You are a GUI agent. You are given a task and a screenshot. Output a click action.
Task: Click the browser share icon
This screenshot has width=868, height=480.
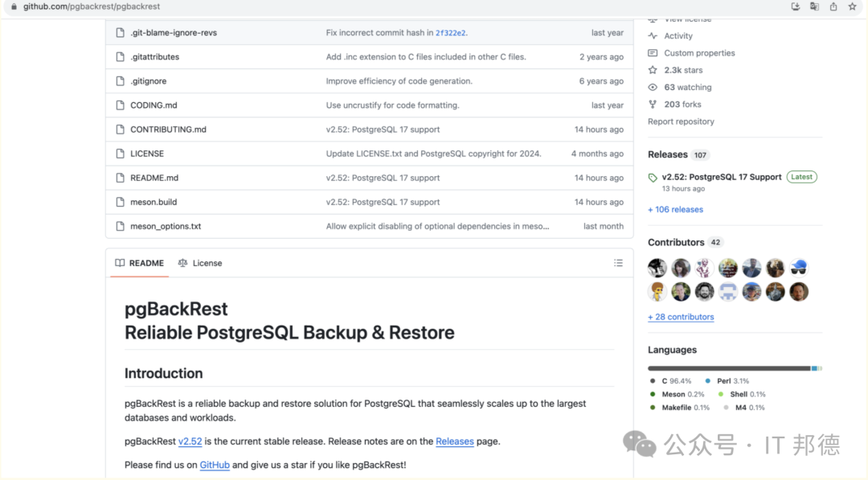pyautogui.click(x=833, y=6)
